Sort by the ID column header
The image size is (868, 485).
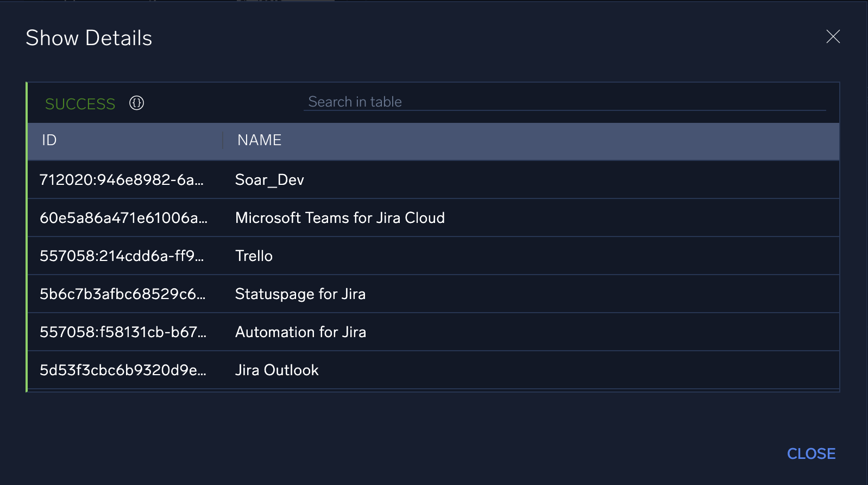point(49,140)
